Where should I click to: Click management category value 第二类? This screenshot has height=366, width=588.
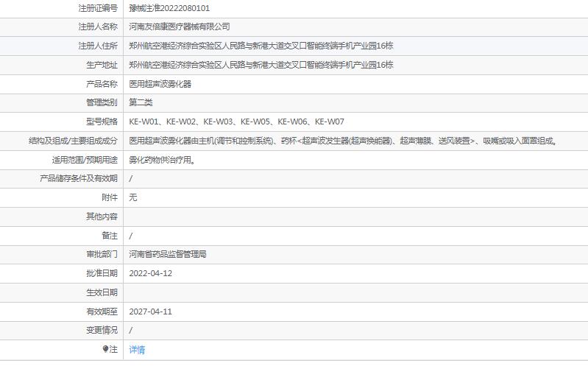click(141, 102)
